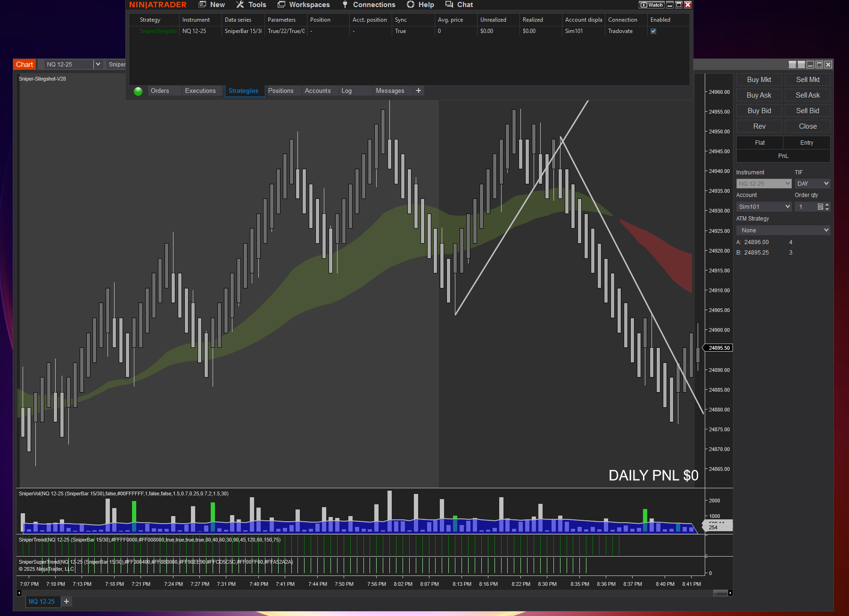This screenshot has width=849, height=616.
Task: Open the order quantity calculator icon
Action: coord(820,207)
